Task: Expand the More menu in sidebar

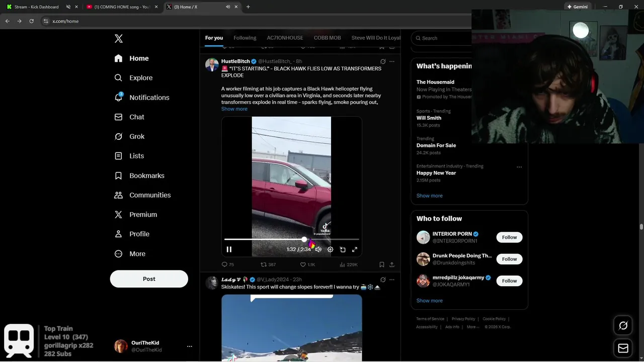Action: [x=130, y=254]
